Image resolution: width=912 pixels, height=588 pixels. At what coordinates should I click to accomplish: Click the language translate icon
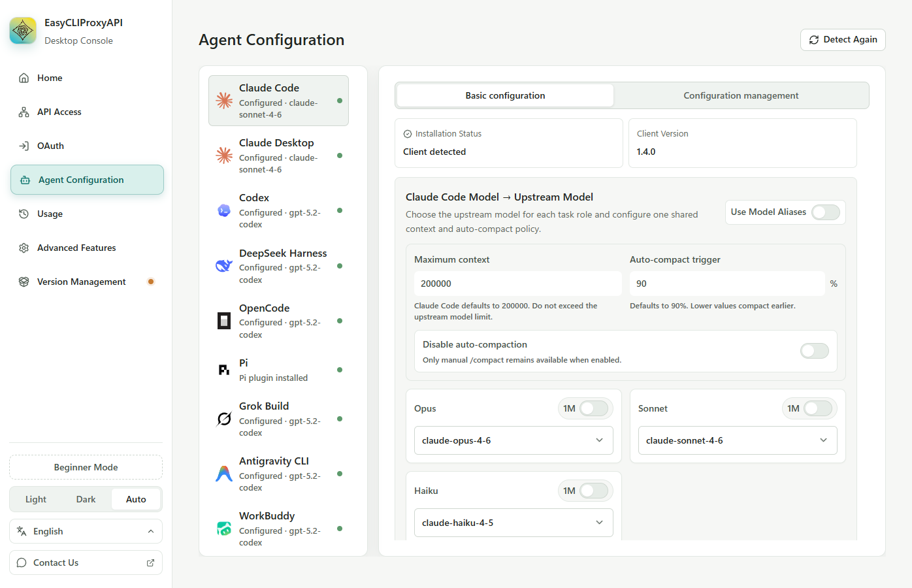click(22, 531)
